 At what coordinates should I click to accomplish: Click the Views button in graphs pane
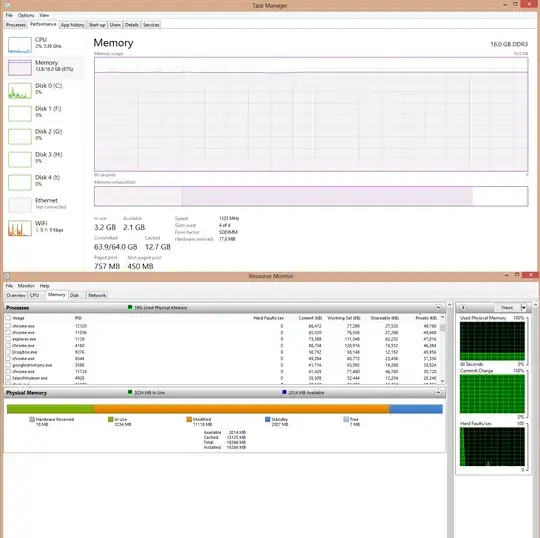click(x=507, y=307)
